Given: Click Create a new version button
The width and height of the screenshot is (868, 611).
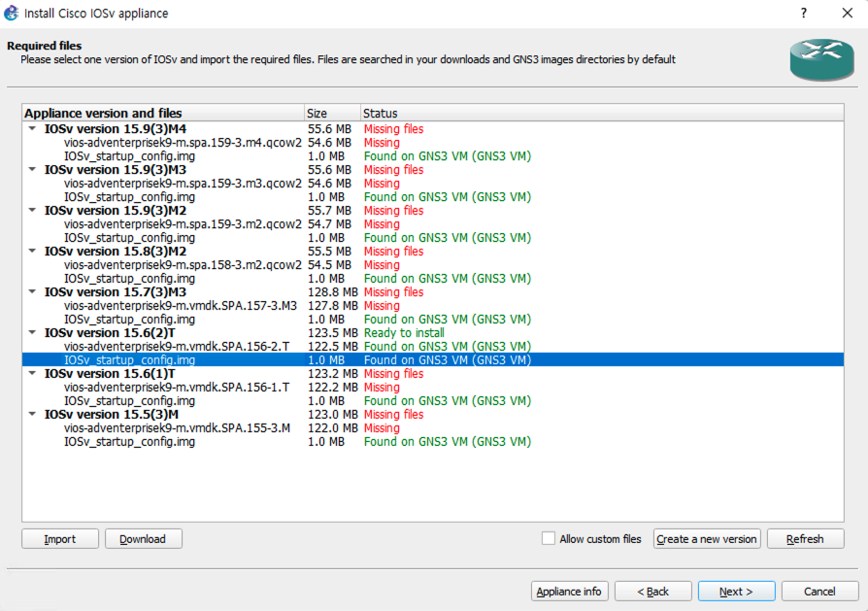Looking at the screenshot, I should [707, 539].
